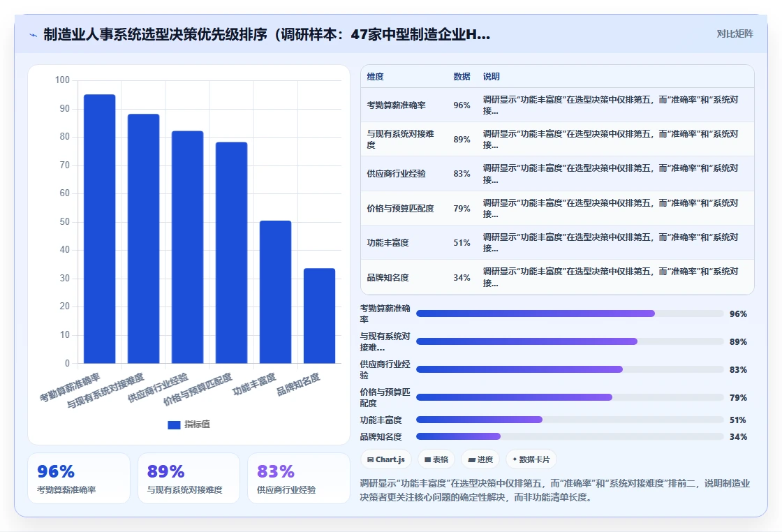782x532 pixels.
Task: Click the 51% progress bar for 功能丰富度
Action: pos(570,420)
